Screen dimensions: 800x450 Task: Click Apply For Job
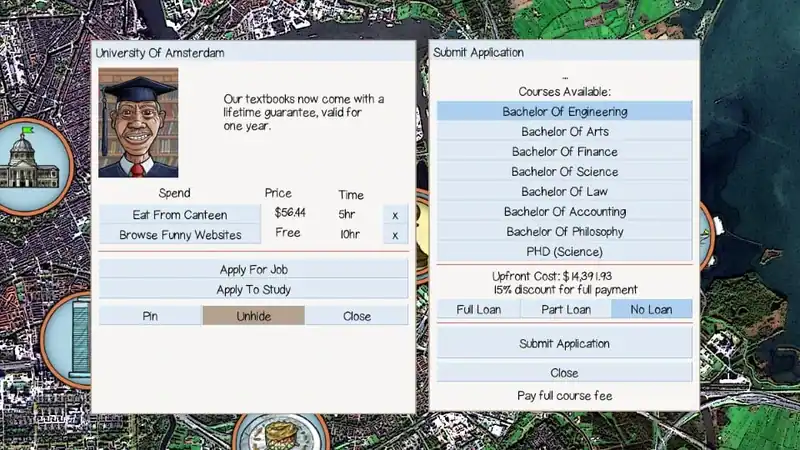pos(254,269)
